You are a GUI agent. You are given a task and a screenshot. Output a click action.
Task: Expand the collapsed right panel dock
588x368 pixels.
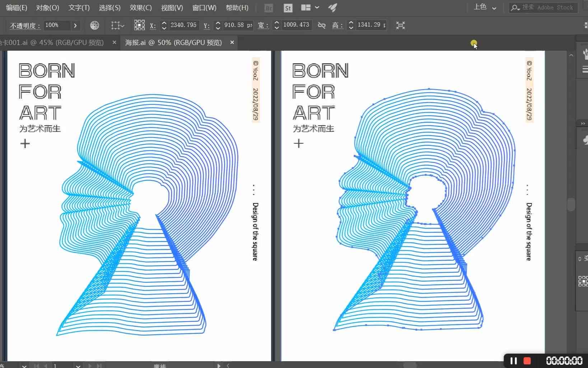583,123
